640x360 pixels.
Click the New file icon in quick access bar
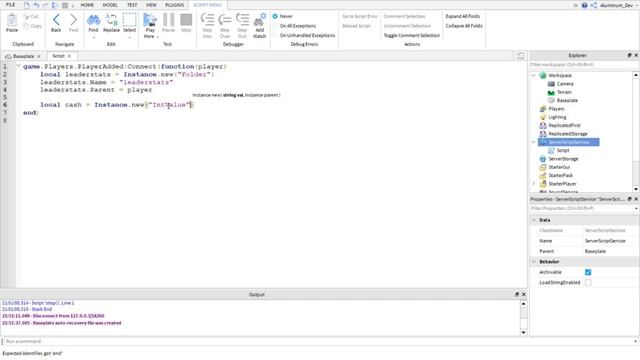27,5
